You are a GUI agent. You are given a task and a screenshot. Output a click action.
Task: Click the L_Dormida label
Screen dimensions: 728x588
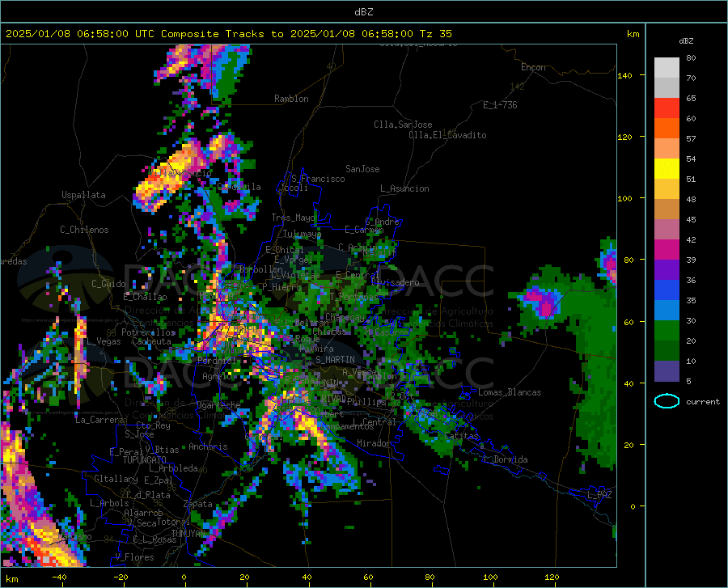(506, 459)
